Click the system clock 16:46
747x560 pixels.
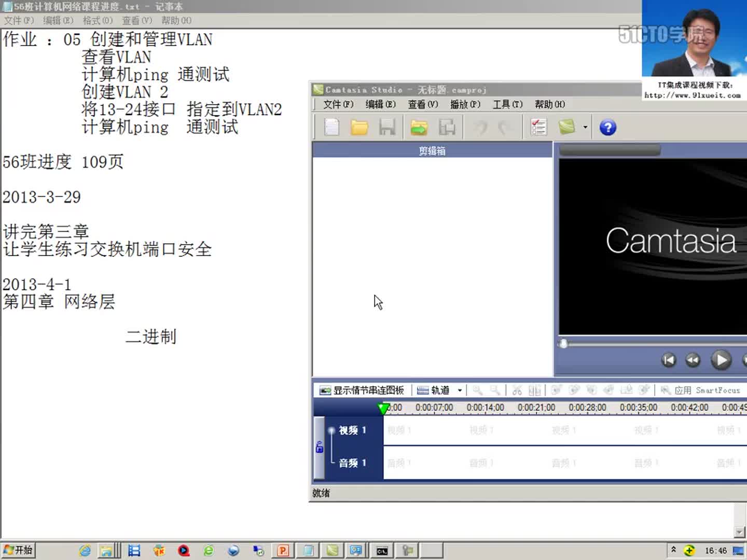(715, 551)
